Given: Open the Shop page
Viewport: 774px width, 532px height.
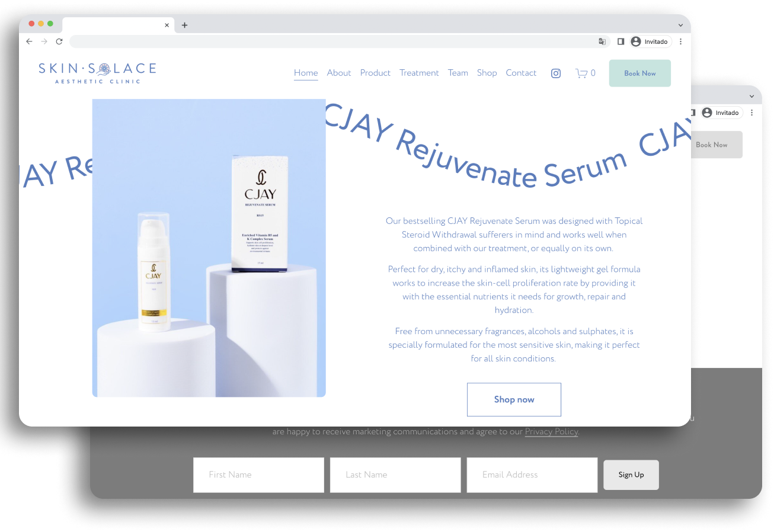Looking at the screenshot, I should (487, 73).
